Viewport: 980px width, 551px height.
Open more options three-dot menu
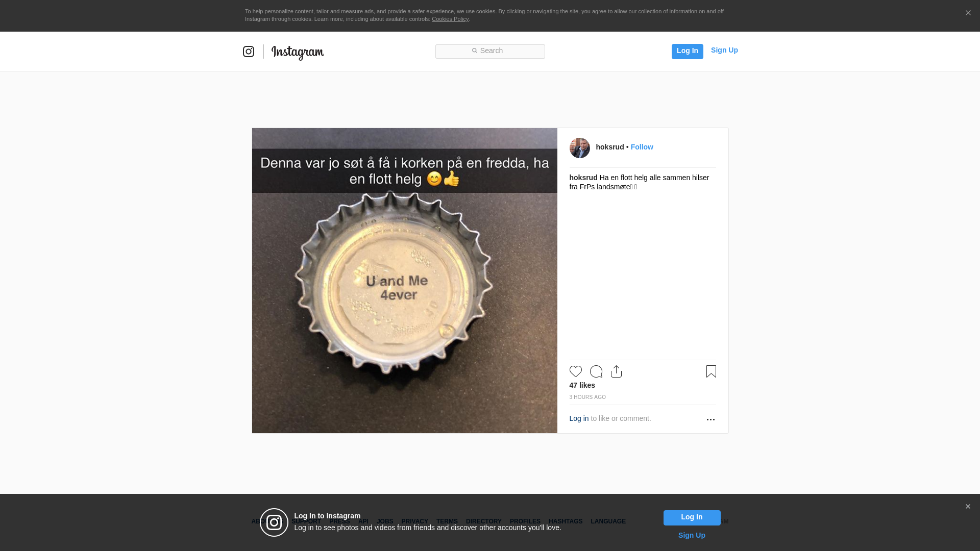coord(710,419)
